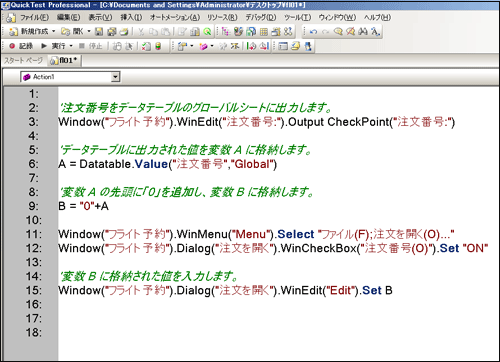Click the green comment on line 14

point(149,276)
